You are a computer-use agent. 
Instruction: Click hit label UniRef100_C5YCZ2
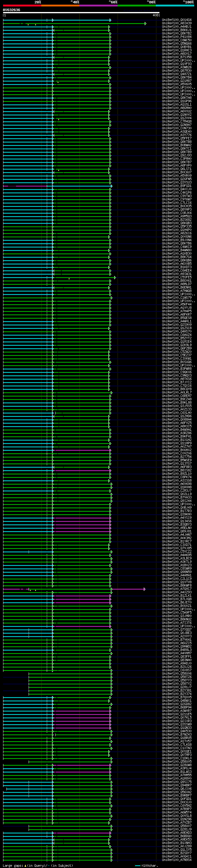176,551
